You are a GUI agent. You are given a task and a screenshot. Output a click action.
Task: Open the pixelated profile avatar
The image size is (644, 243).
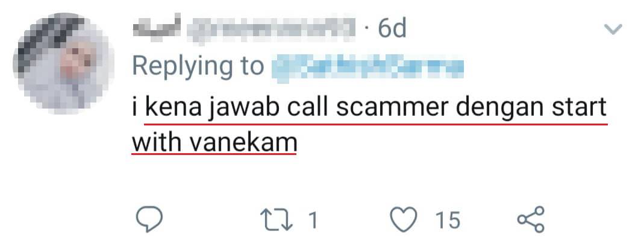[63, 63]
